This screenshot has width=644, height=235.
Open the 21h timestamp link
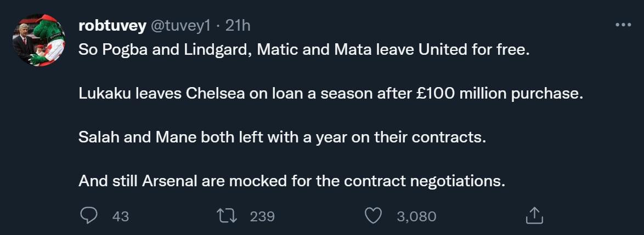238,25
